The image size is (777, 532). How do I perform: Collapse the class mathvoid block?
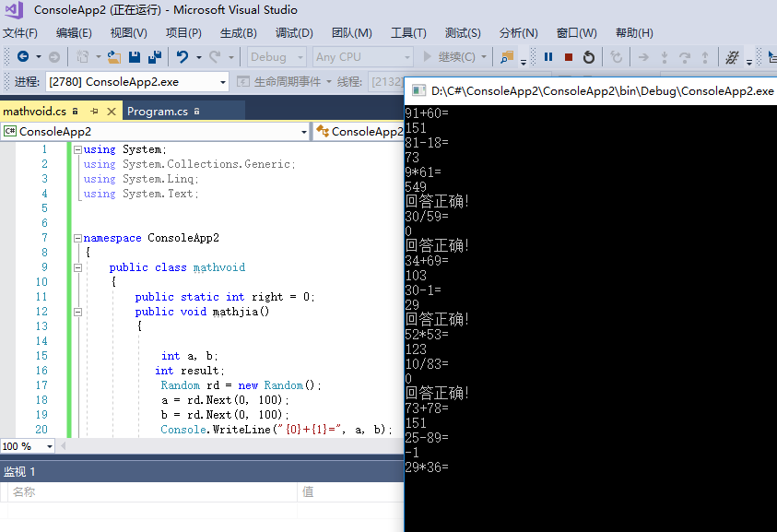(x=77, y=267)
